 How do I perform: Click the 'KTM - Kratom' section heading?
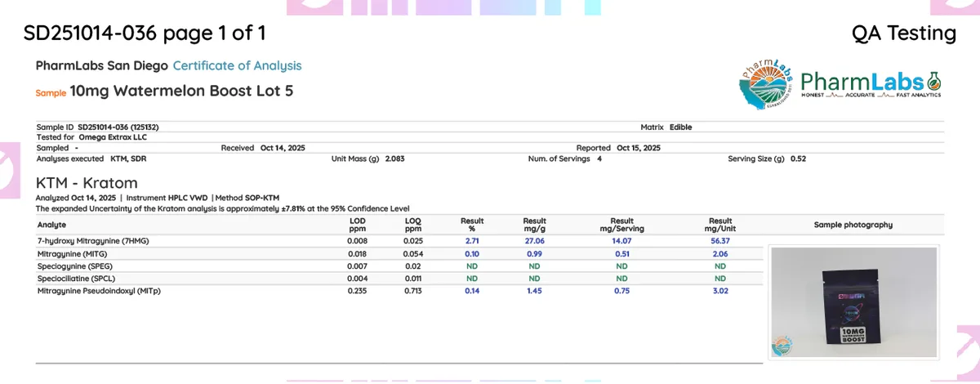(87, 183)
